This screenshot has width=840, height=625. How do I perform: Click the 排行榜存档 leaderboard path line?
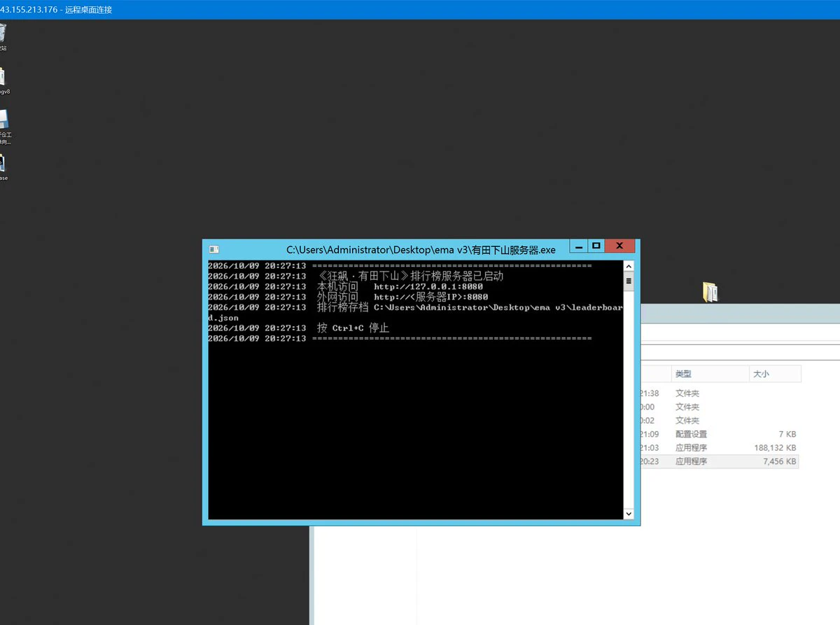click(x=415, y=312)
